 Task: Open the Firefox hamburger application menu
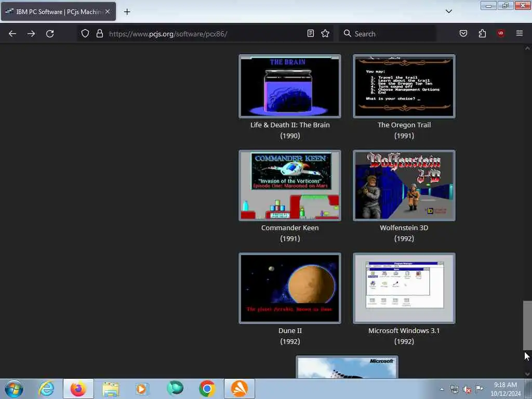pos(519,34)
